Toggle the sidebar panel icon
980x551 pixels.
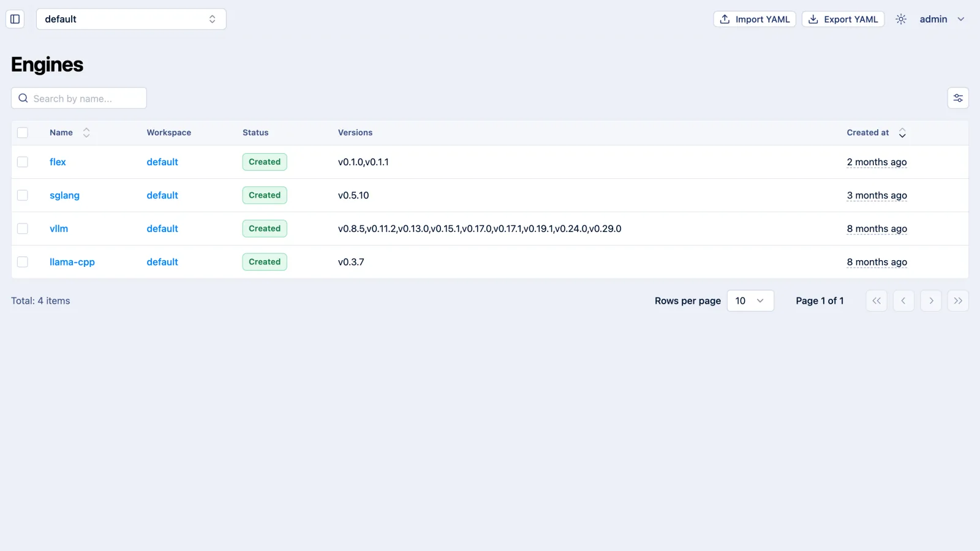click(x=15, y=19)
